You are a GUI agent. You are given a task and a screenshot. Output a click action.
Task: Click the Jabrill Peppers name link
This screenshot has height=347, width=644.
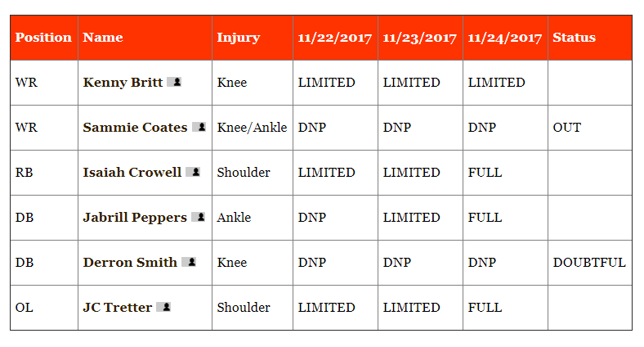click(x=135, y=218)
